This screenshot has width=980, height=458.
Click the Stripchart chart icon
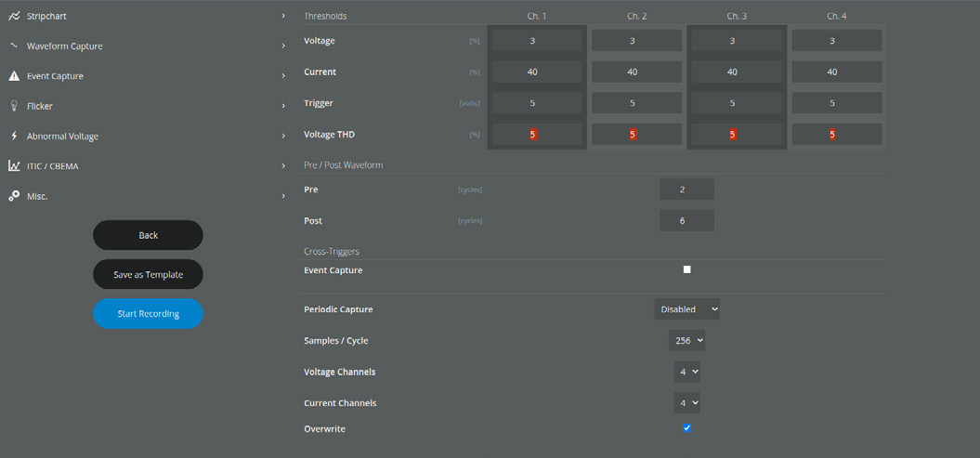coord(14,16)
